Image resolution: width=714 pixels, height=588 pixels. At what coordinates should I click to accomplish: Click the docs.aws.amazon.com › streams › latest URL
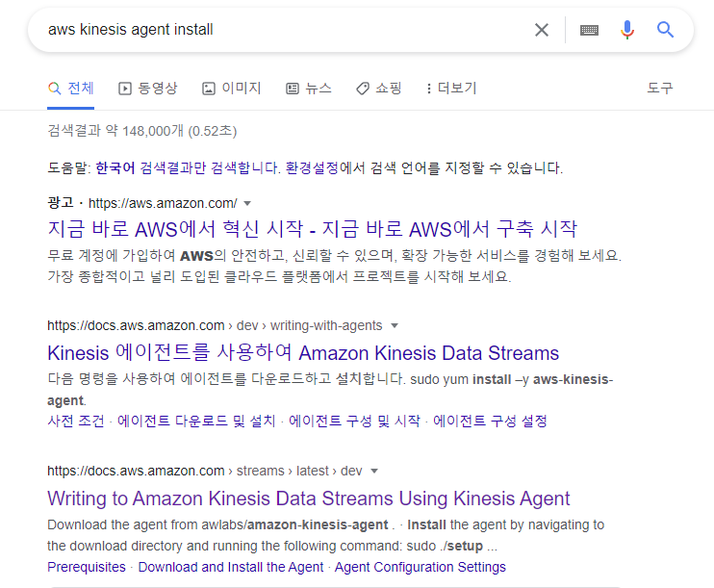click(204, 471)
